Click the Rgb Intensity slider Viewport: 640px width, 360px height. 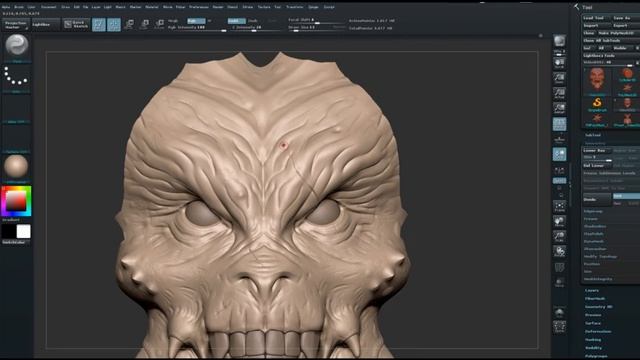[x=196, y=27]
